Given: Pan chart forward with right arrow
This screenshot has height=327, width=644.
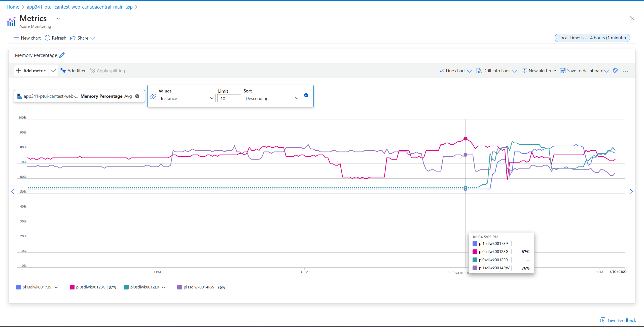Looking at the screenshot, I should 631,192.
